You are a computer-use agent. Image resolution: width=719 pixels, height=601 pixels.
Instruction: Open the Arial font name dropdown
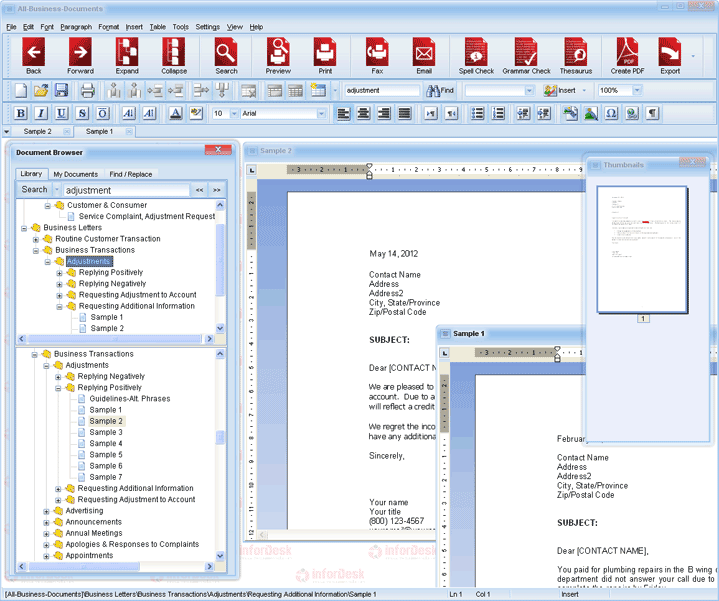[x=321, y=113]
